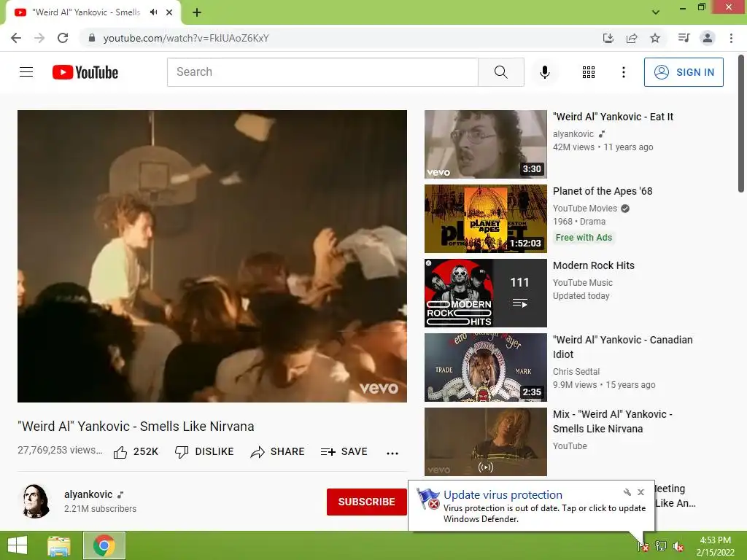Bookmark this tab with star icon

pyautogui.click(x=655, y=38)
